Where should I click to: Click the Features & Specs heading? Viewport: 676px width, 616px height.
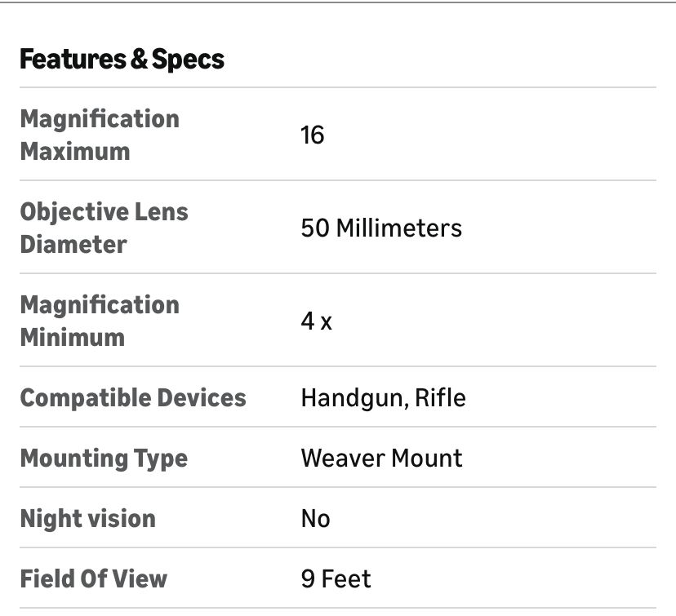point(122,60)
